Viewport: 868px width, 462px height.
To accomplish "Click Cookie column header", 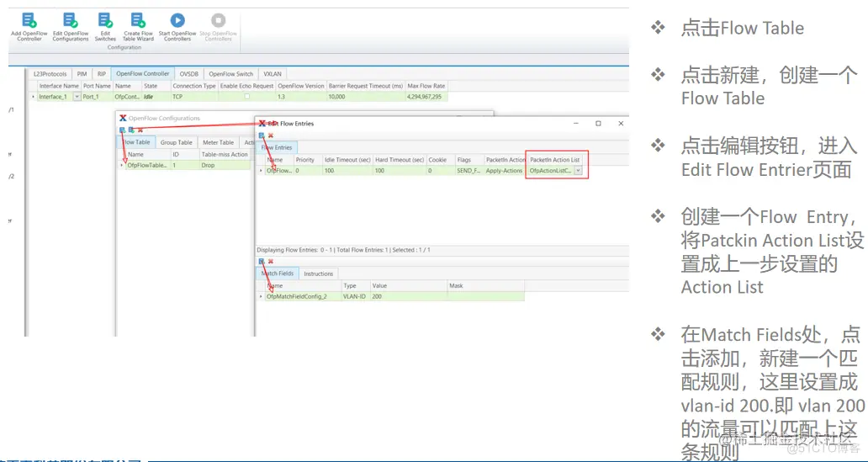I will tap(440, 160).
